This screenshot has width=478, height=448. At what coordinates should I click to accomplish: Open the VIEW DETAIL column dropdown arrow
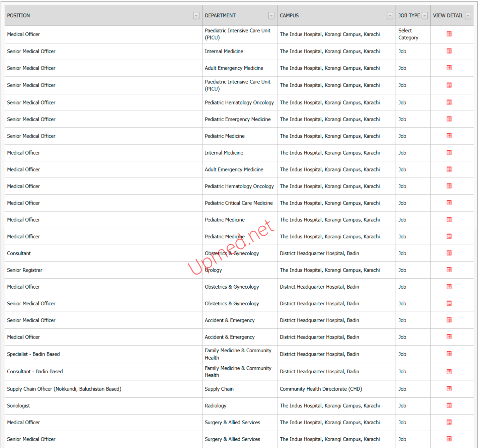click(468, 16)
